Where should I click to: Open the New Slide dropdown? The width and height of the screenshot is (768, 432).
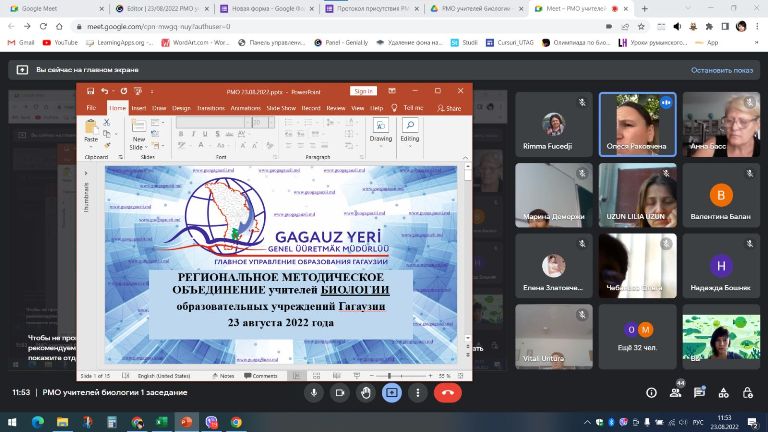click(139, 144)
